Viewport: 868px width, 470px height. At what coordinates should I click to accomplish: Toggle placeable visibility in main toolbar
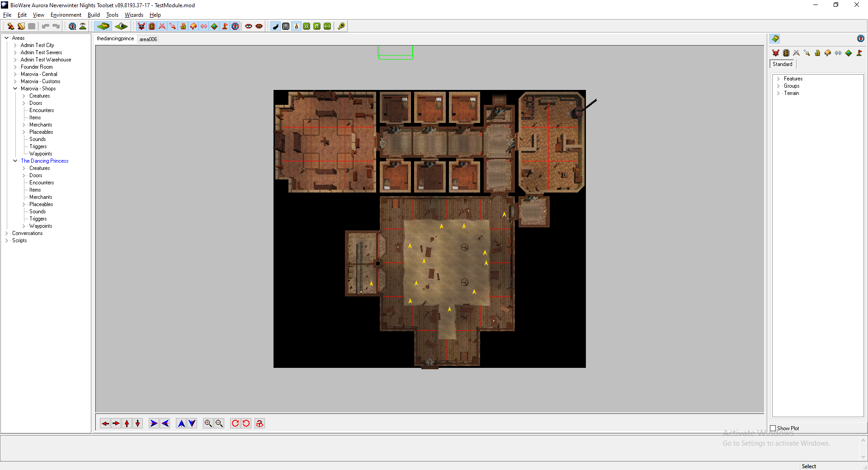pyautogui.click(x=193, y=26)
